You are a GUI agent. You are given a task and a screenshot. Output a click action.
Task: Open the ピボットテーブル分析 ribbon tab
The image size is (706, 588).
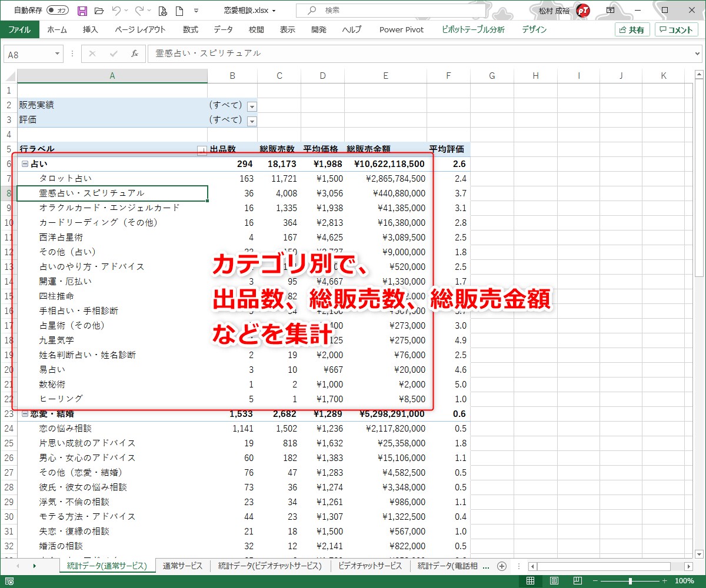pyautogui.click(x=474, y=29)
